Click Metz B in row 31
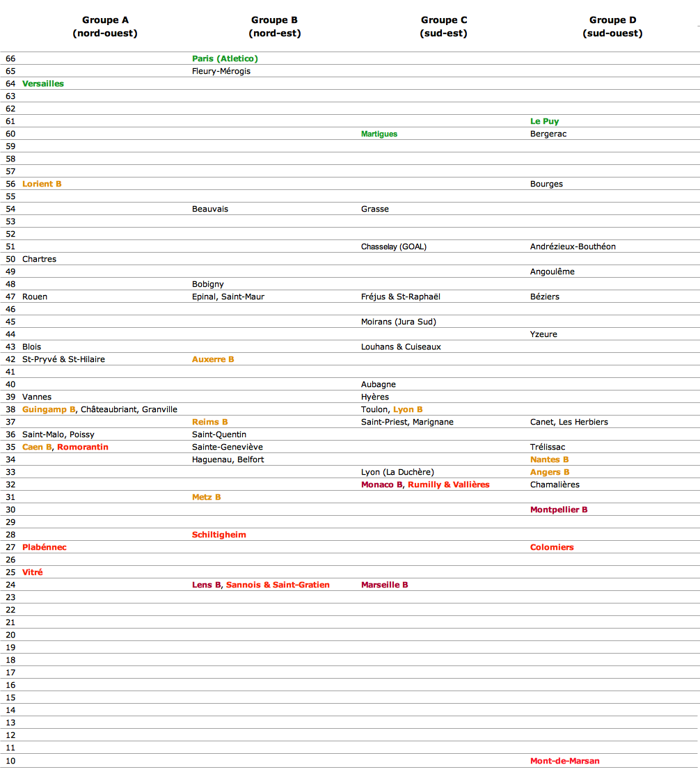The height and width of the screenshot is (781, 700). point(206,497)
